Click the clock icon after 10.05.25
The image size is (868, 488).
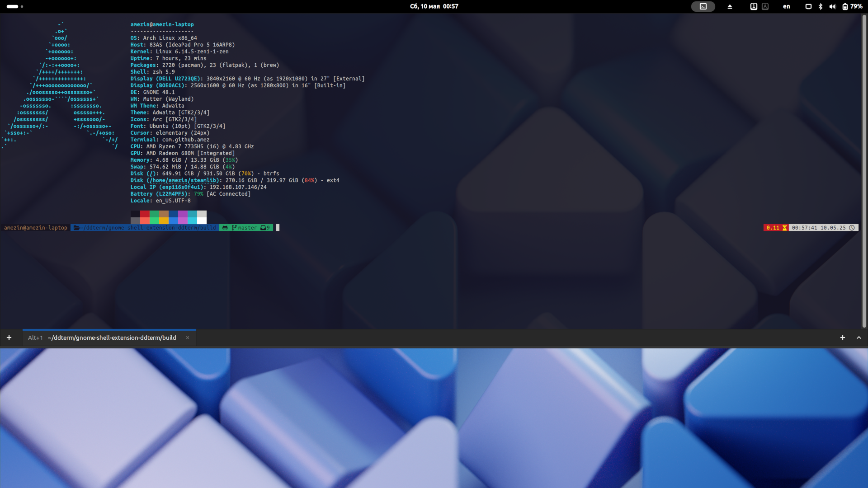click(852, 228)
